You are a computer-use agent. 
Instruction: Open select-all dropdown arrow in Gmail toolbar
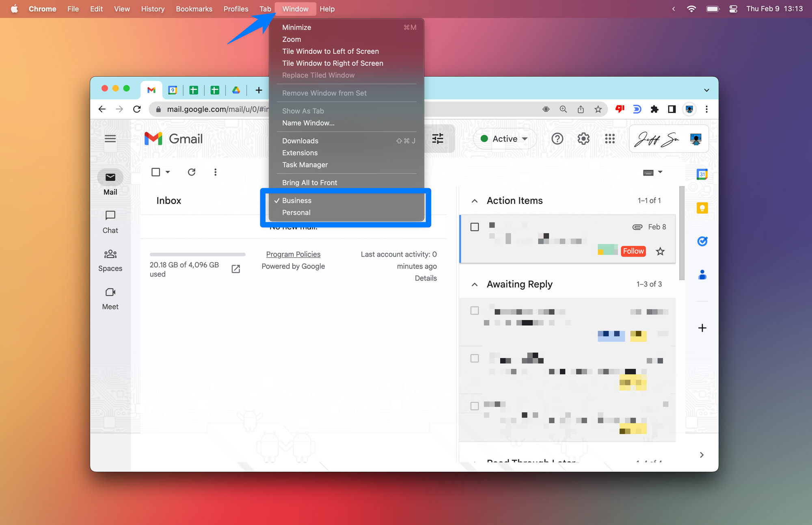pos(168,172)
